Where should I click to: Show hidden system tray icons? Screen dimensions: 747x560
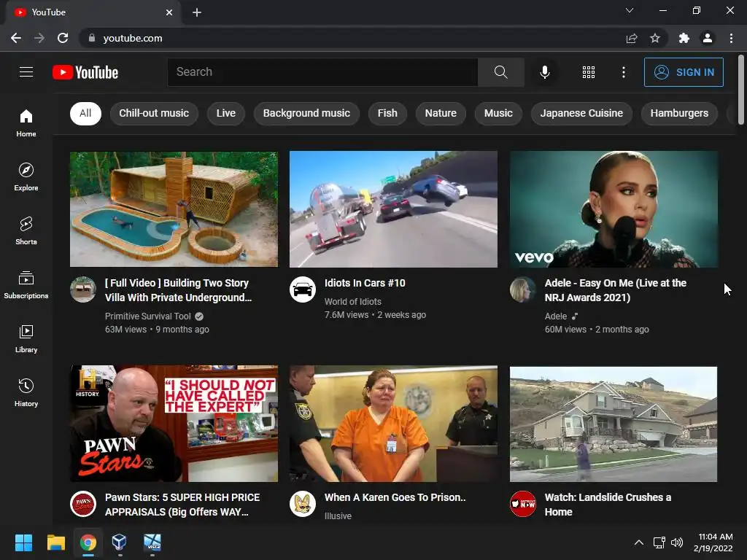point(639,542)
